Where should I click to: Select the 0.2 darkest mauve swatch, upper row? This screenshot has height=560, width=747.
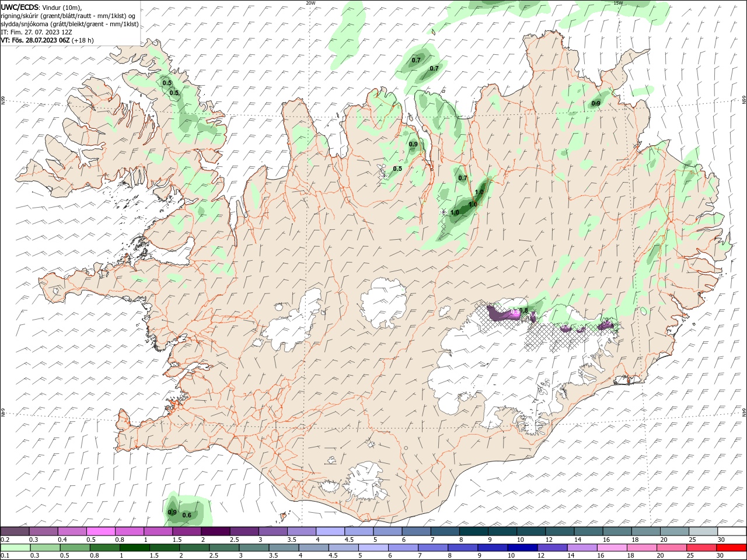click(15, 531)
